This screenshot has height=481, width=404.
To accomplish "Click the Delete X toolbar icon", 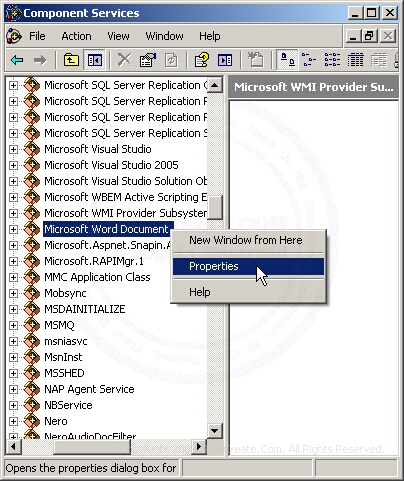I will pos(125,60).
